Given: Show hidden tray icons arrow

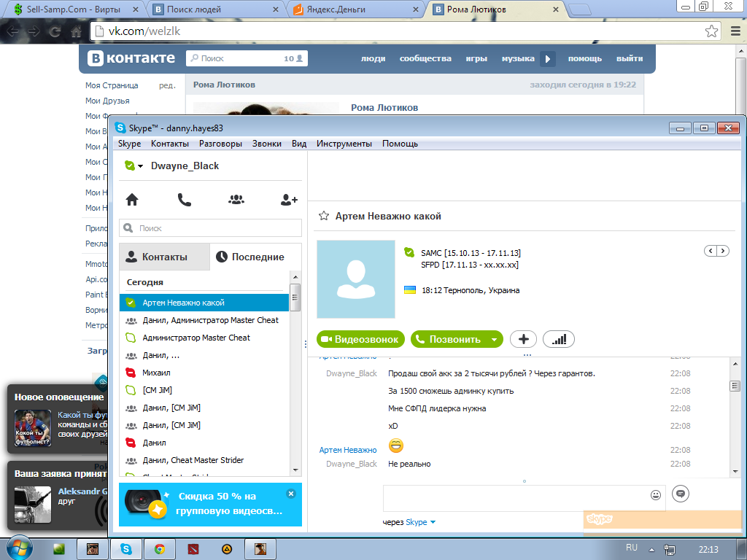Looking at the screenshot, I should click(651, 550).
